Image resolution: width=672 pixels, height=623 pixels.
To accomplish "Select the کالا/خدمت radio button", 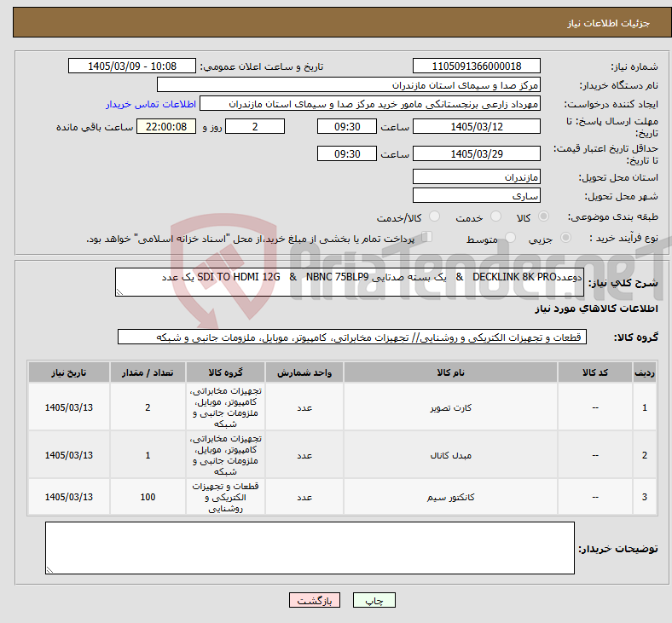I will (435, 216).
